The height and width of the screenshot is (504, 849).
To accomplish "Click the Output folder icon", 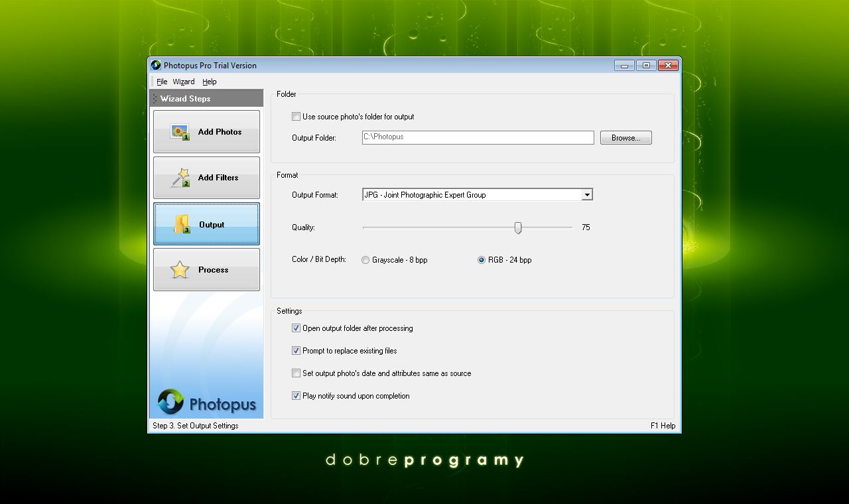I will (x=182, y=224).
